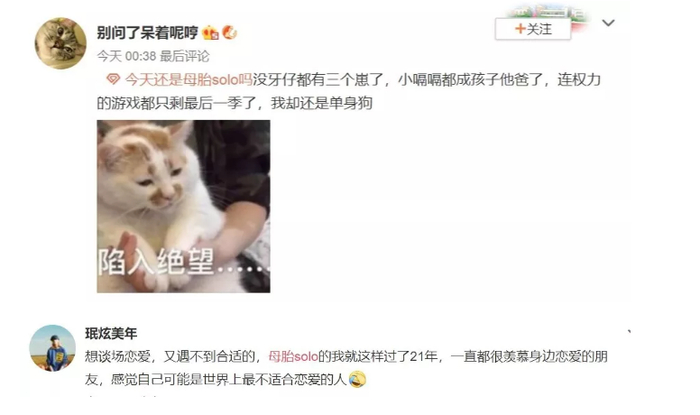Click the diamond super-topic icon
This screenshot has width=700, height=415.
click(113, 79)
